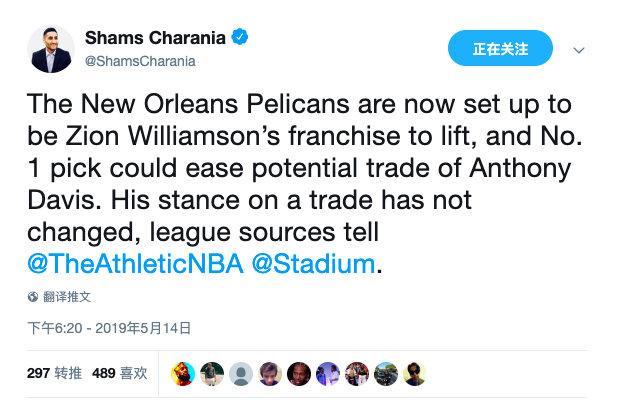This screenshot has height=404, width=624.
Task: Open the @Stadium mention link
Action: coord(314,264)
